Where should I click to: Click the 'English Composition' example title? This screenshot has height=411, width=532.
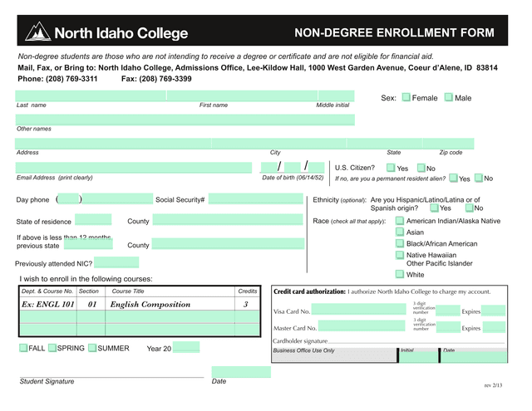coord(150,304)
